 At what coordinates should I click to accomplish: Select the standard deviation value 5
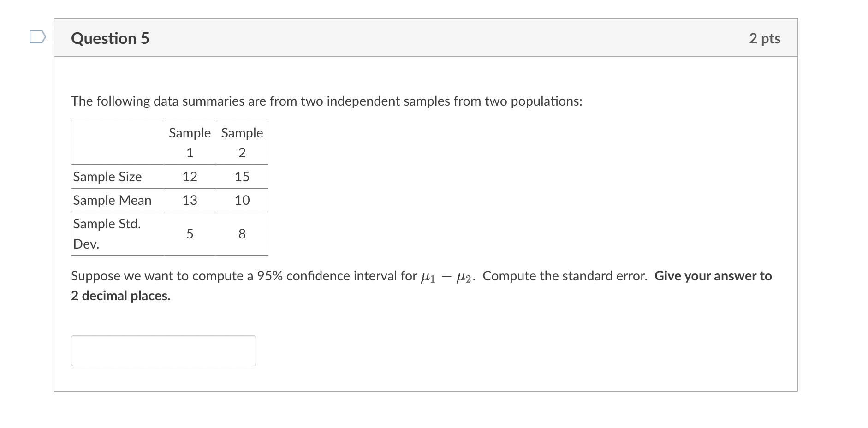pos(190,233)
